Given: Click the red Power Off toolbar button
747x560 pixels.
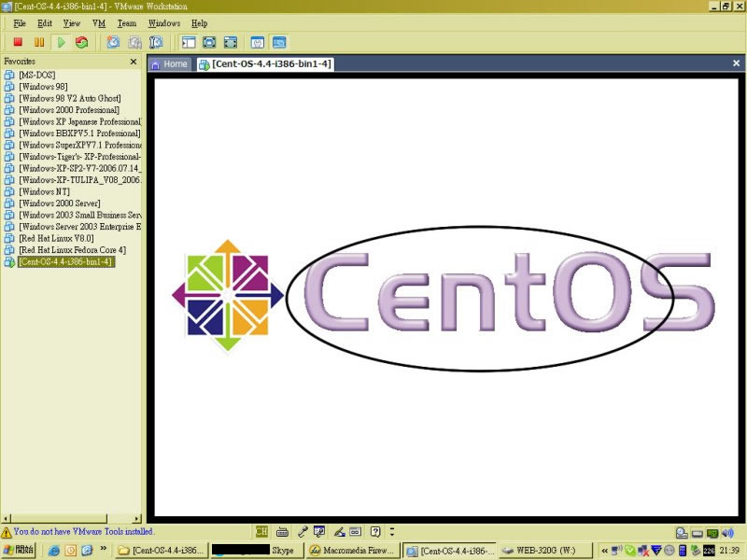Looking at the screenshot, I should coord(18,42).
